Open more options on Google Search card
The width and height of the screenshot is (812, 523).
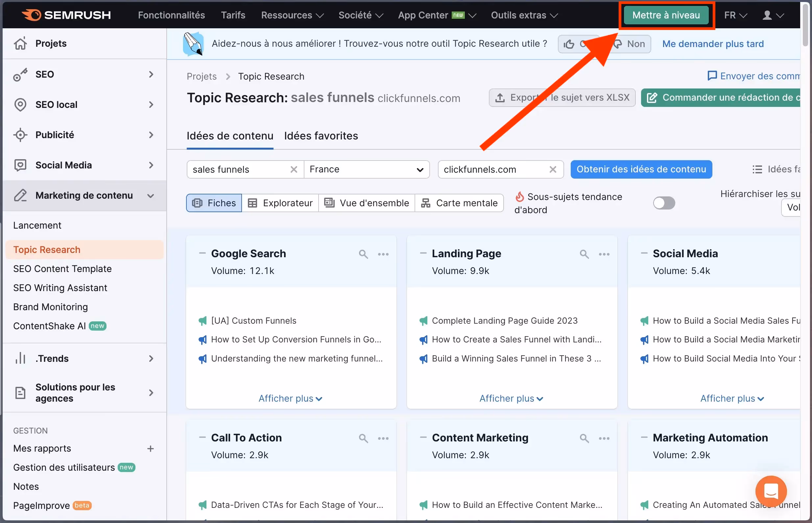point(383,254)
